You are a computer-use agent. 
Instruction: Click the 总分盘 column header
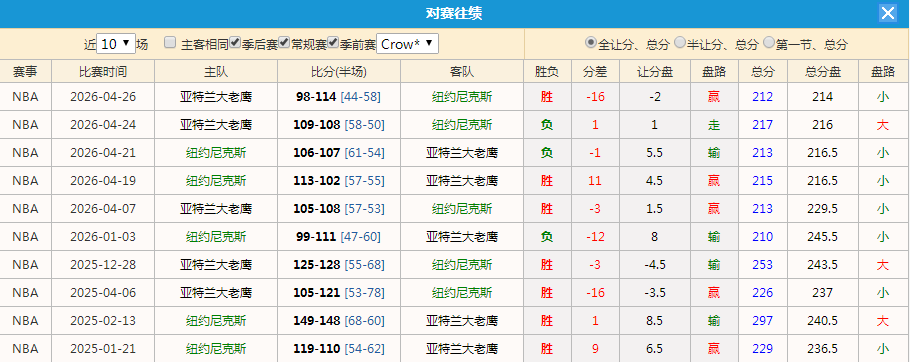(x=822, y=71)
